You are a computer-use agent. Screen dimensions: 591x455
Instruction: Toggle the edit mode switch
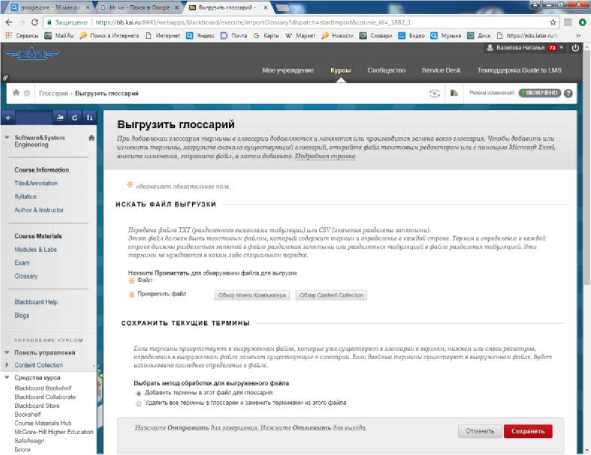[540, 93]
